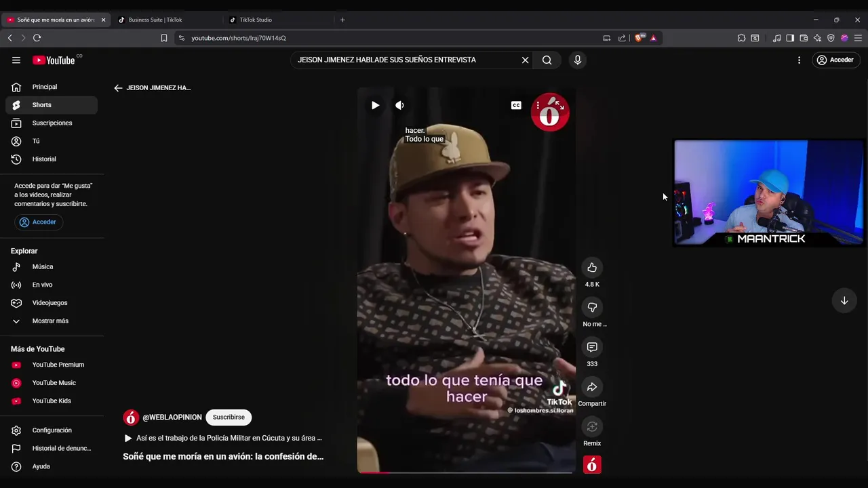Reload the page

click(37, 38)
